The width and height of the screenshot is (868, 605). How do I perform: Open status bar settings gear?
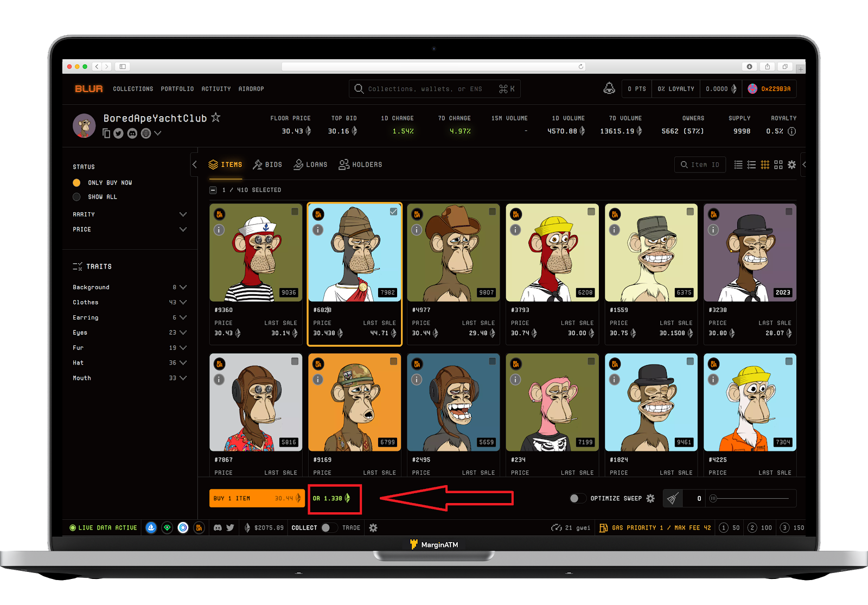pyautogui.click(x=373, y=527)
